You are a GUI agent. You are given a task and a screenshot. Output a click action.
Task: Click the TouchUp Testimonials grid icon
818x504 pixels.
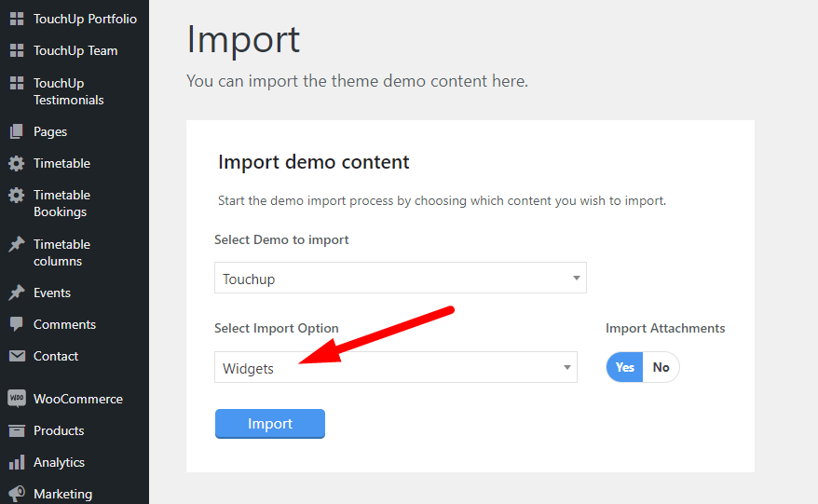click(x=17, y=83)
